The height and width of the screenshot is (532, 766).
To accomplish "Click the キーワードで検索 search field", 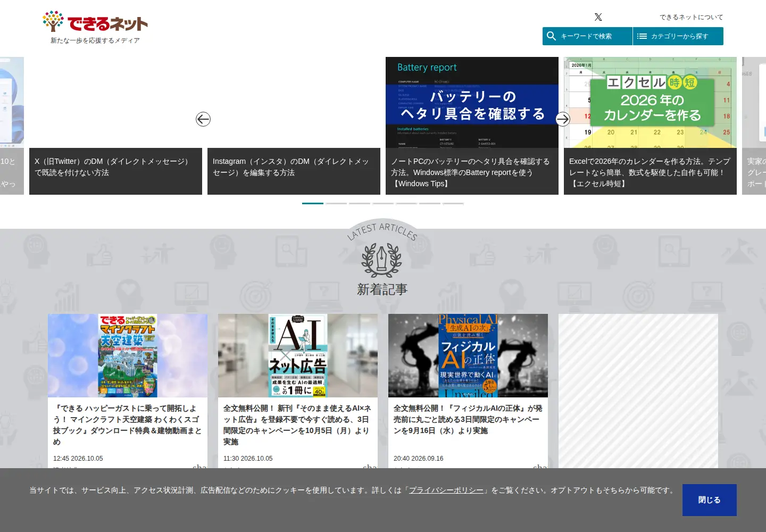I will (587, 36).
